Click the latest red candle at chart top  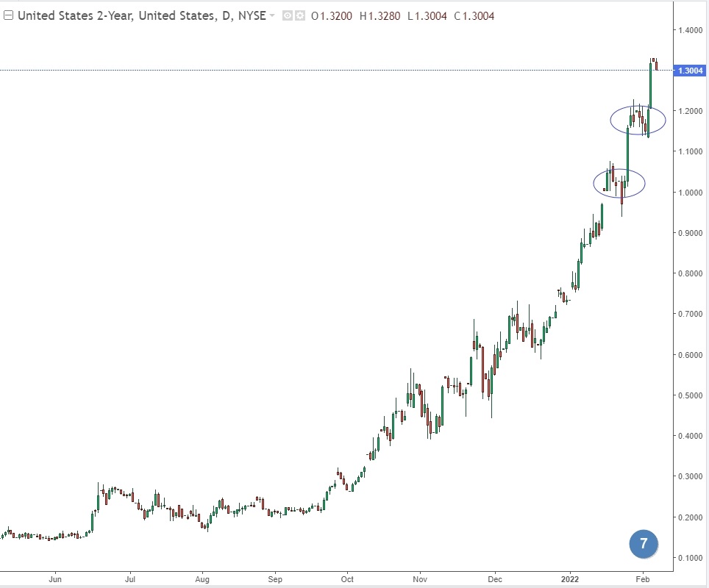coord(656,65)
